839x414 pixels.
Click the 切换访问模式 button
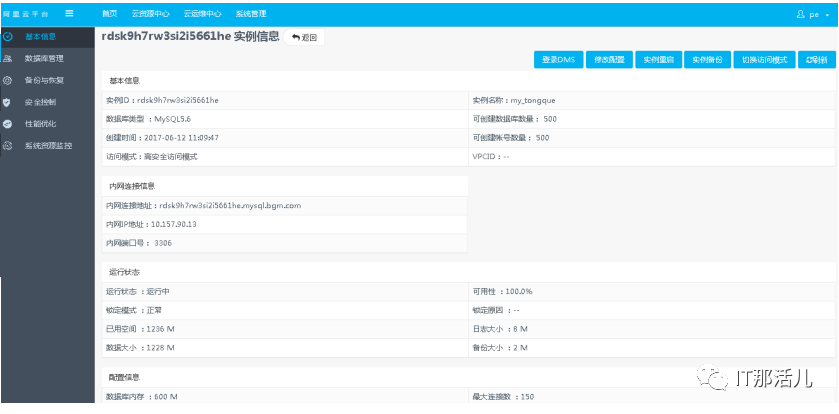click(x=764, y=60)
